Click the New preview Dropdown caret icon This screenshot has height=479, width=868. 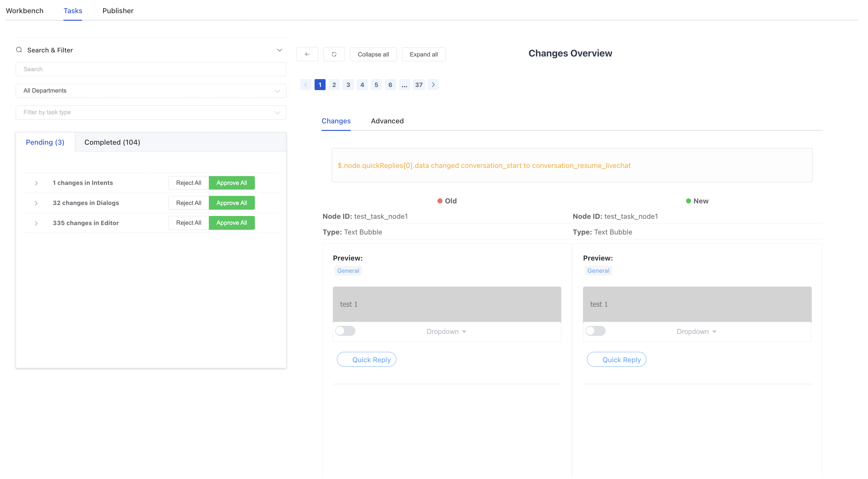click(714, 331)
